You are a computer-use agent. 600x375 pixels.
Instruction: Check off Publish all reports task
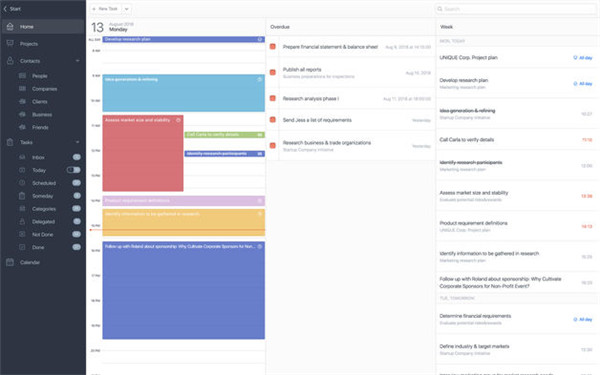tap(273, 72)
